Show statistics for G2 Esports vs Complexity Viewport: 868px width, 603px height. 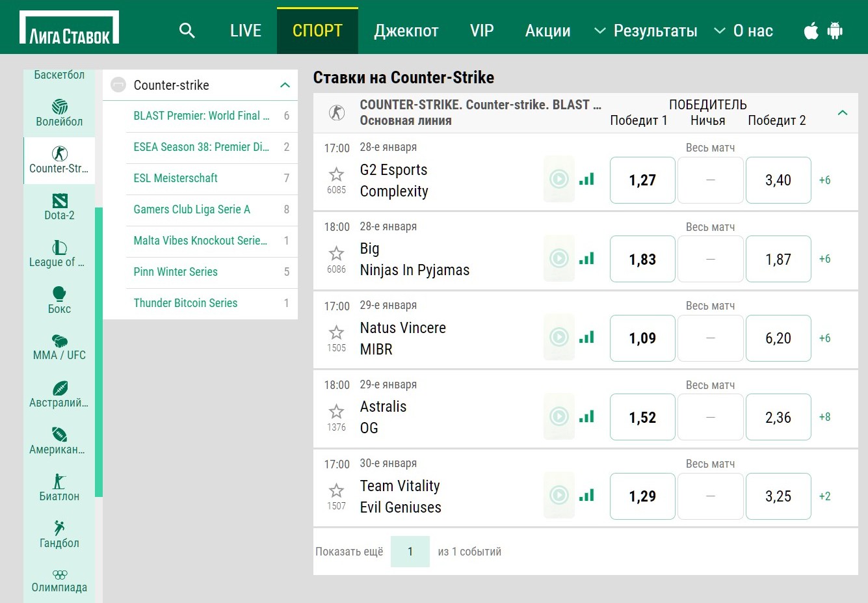(587, 179)
